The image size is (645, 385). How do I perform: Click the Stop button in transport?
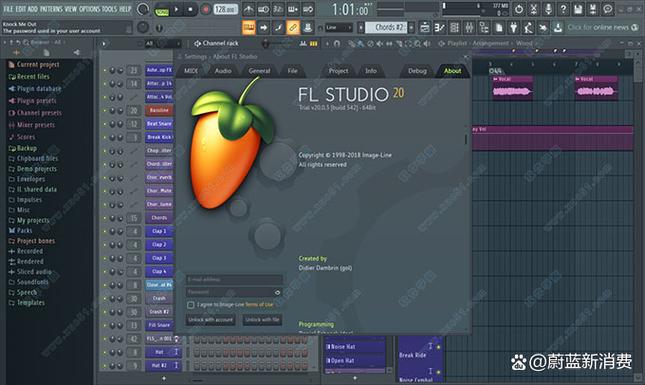(x=190, y=9)
